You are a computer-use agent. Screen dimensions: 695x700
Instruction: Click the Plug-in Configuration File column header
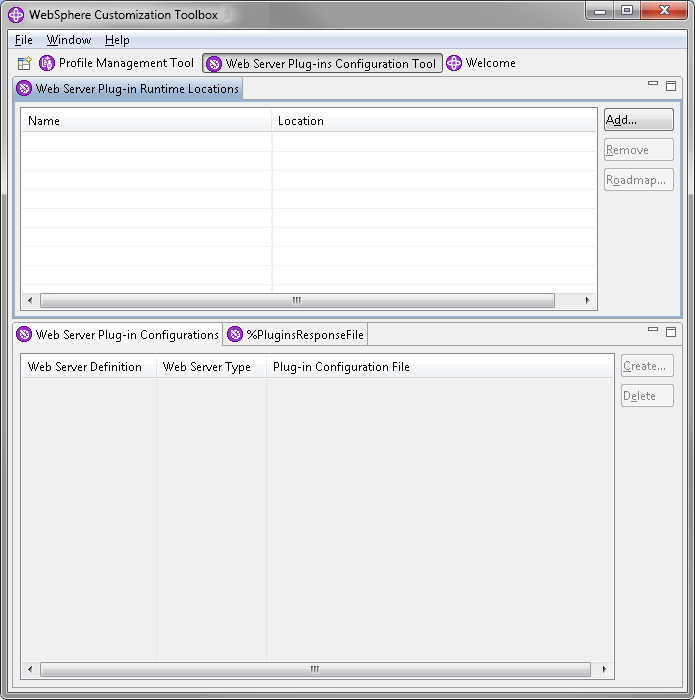(440, 367)
